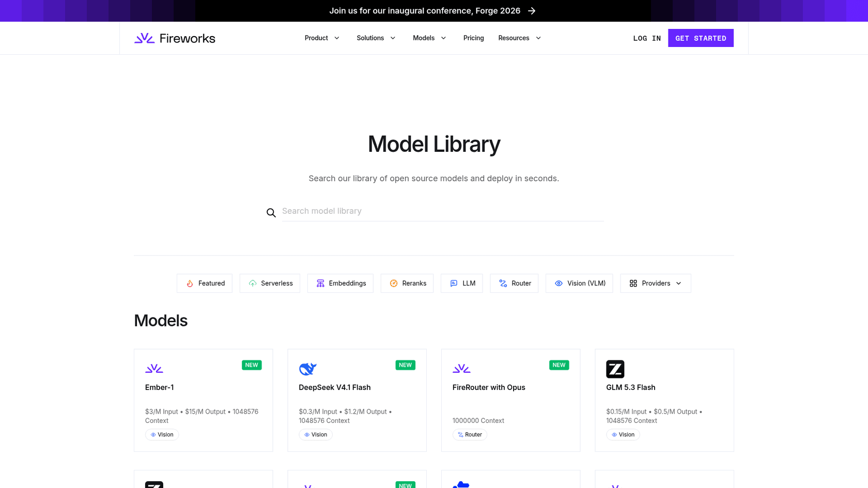The width and height of the screenshot is (868, 488).
Task: Click the NEW badge on FireRouter with Opus
Action: pyautogui.click(x=559, y=365)
